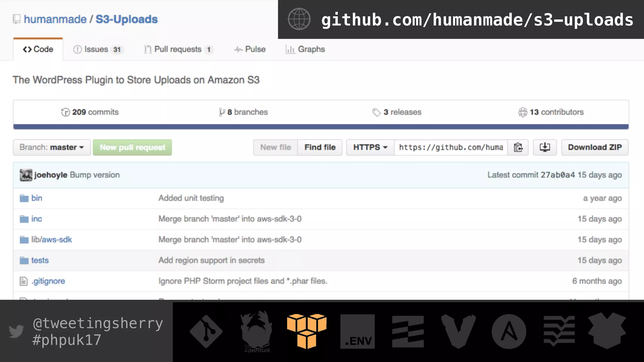This screenshot has height=362, width=644.
Task: Open the Graphs tab
Action: point(305,49)
